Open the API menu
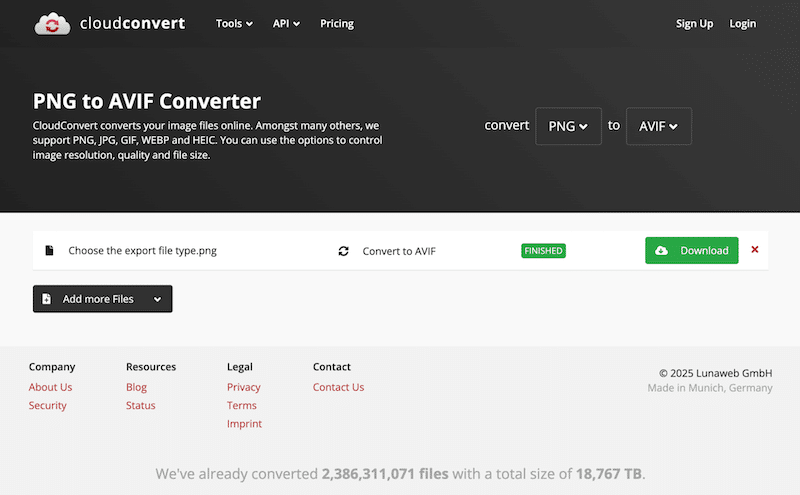This screenshot has width=800, height=495. (x=286, y=23)
